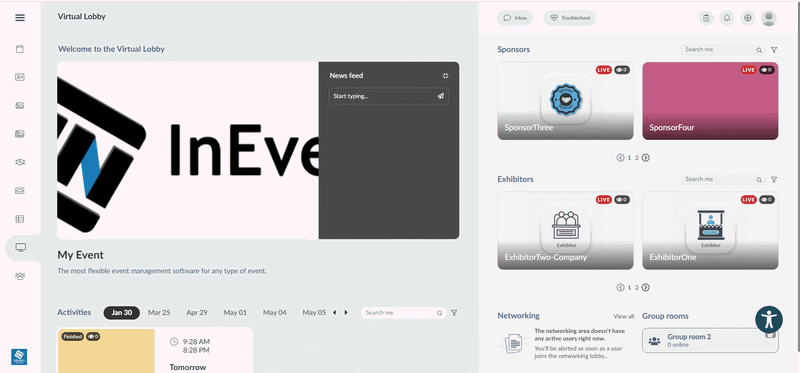Go to previous Sponsors page
The width and height of the screenshot is (800, 373).
[620, 158]
